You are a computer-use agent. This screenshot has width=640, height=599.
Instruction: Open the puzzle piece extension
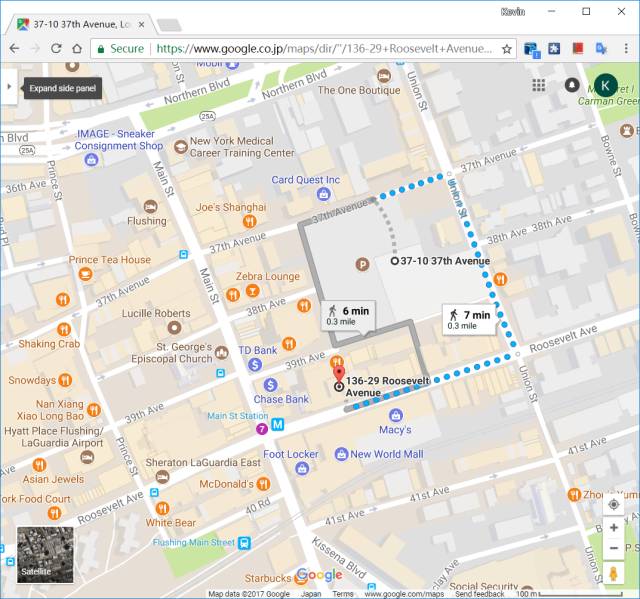(554, 49)
